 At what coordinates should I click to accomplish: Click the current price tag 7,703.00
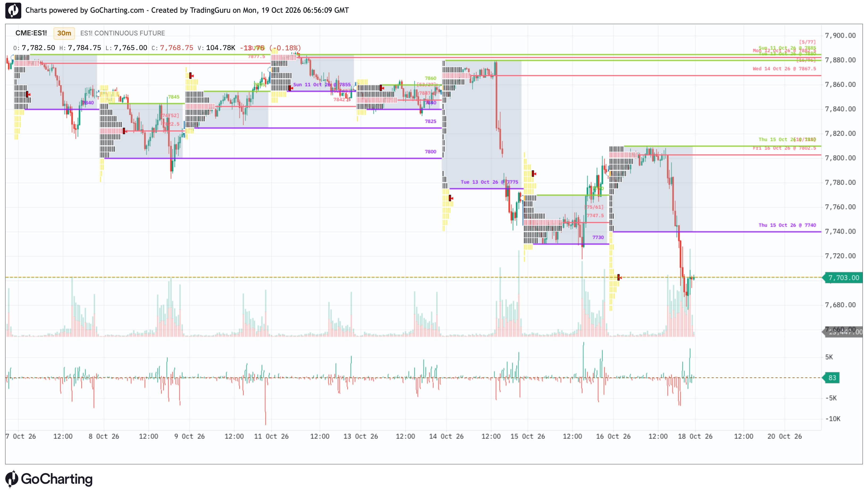tap(843, 278)
